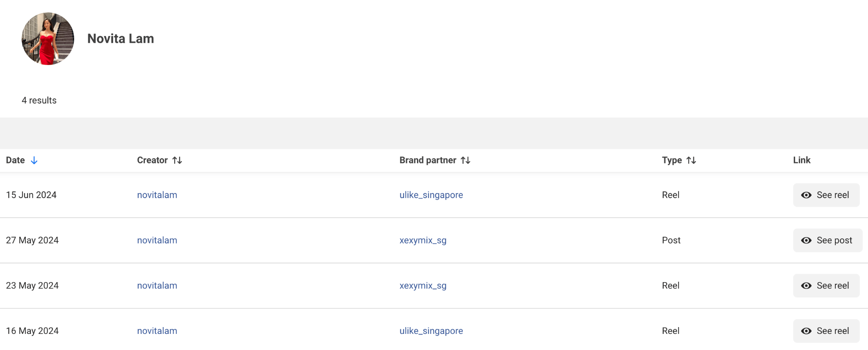Click Novita Lam's profile picture

click(48, 39)
